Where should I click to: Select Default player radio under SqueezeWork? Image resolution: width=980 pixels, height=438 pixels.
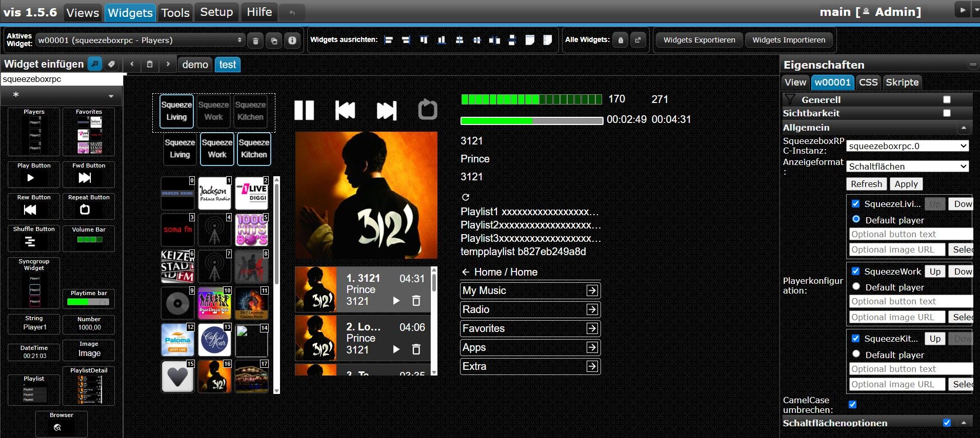pyautogui.click(x=856, y=286)
